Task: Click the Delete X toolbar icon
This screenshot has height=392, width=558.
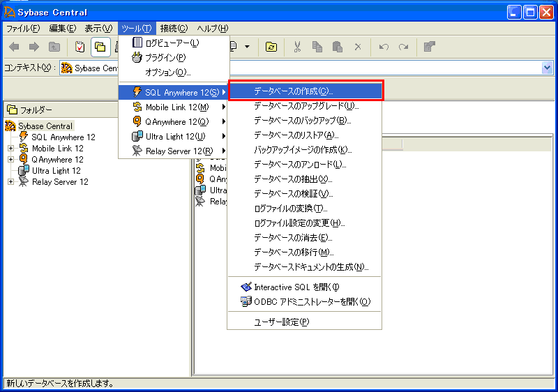Action: click(358, 47)
